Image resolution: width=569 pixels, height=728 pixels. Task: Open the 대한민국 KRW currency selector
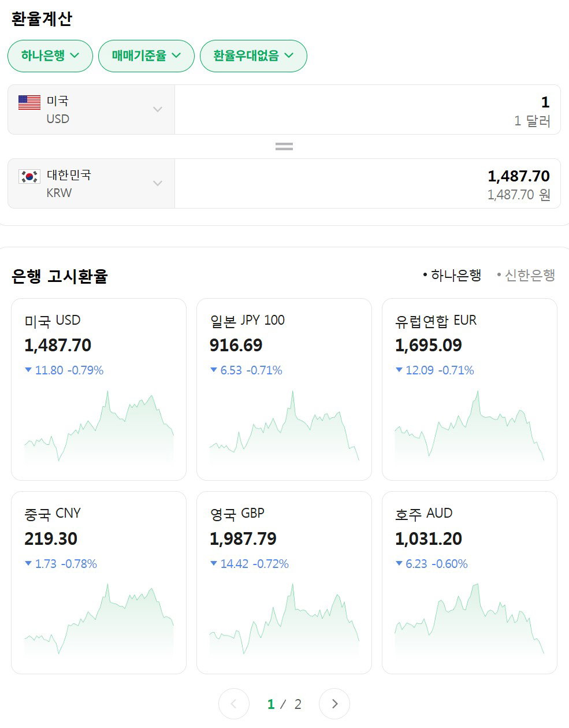pos(91,184)
